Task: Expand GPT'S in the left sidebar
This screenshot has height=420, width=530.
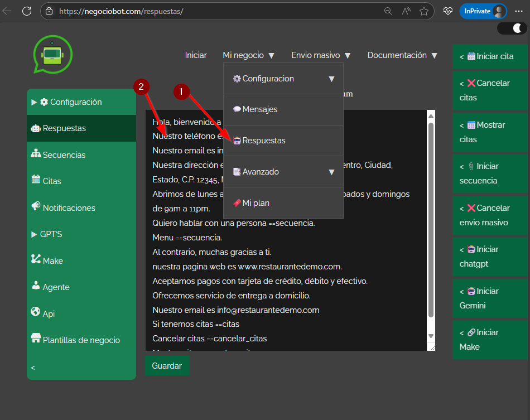Action: (x=81, y=234)
